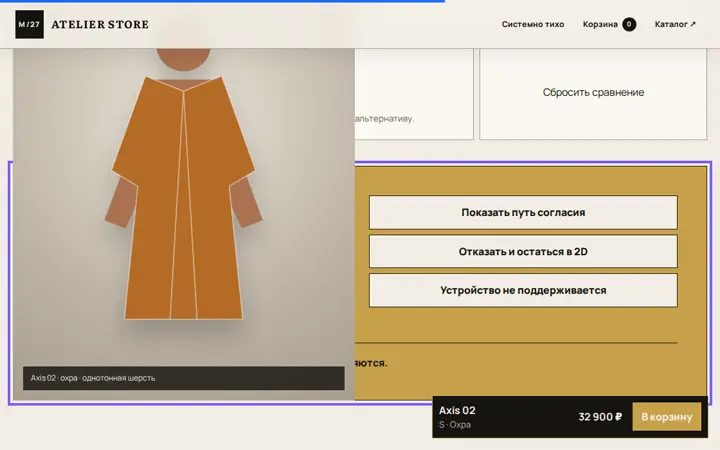
Task: Click the M/27 logo square
Action: [x=29, y=24]
